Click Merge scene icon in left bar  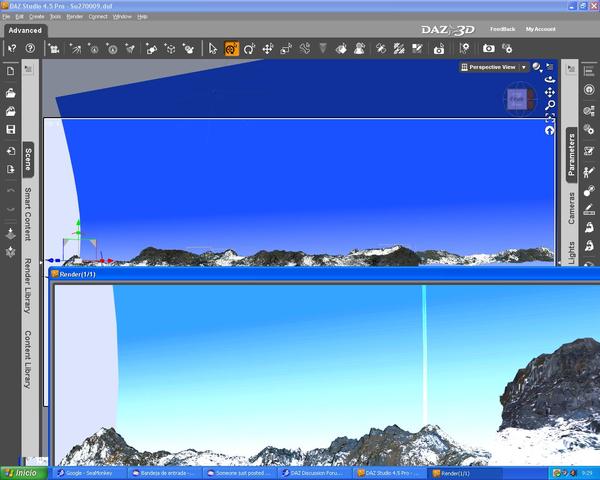coord(11,111)
